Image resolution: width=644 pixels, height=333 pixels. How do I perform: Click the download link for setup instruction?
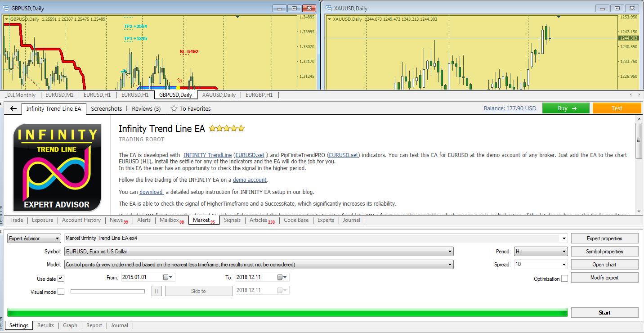(x=151, y=192)
